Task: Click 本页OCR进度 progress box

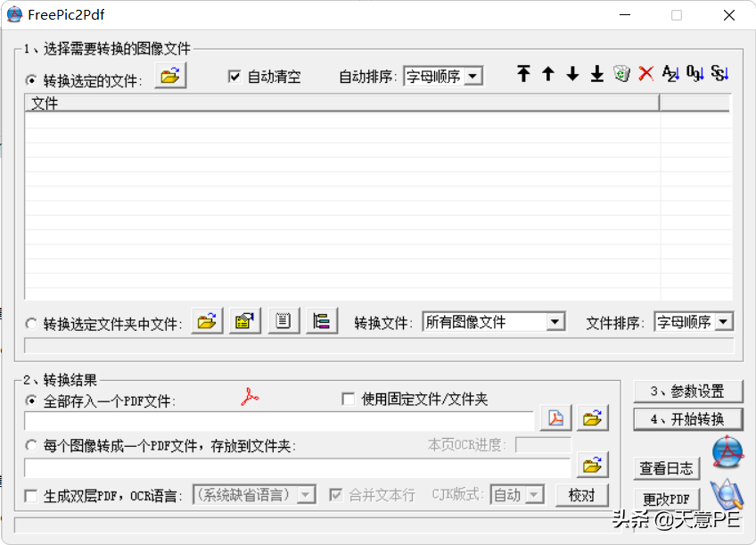Action: click(544, 445)
